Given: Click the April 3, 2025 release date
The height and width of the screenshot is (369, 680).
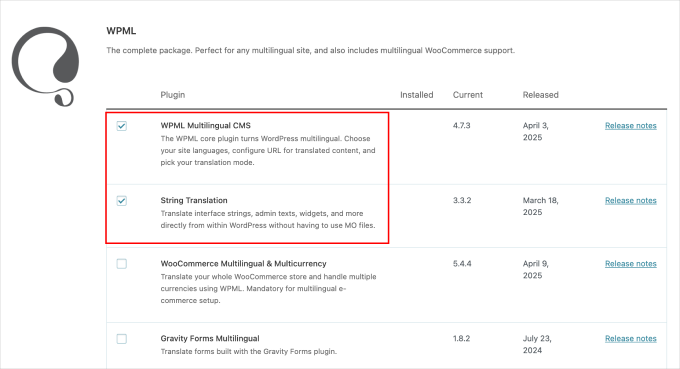Looking at the screenshot, I should click(536, 131).
